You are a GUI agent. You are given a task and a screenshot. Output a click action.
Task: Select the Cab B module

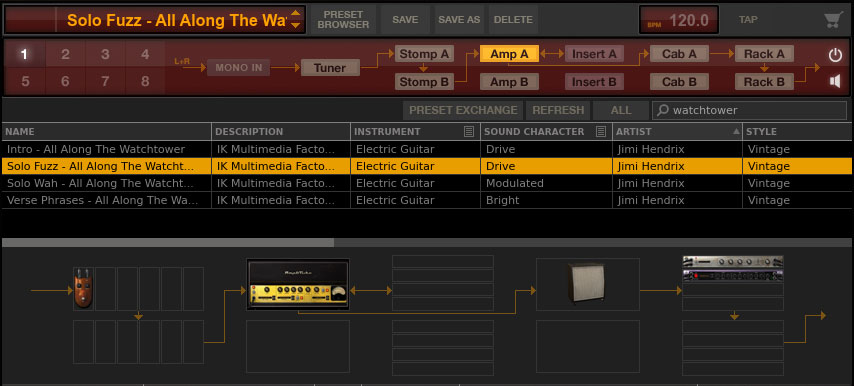pos(679,82)
